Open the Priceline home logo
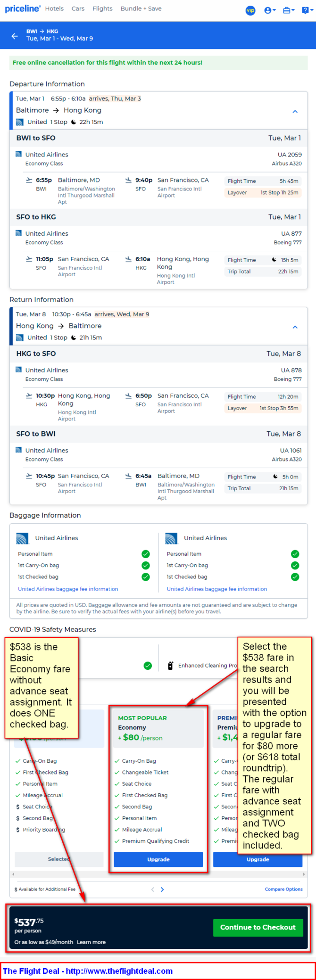Screen dimensions: 316x980 point(22,8)
